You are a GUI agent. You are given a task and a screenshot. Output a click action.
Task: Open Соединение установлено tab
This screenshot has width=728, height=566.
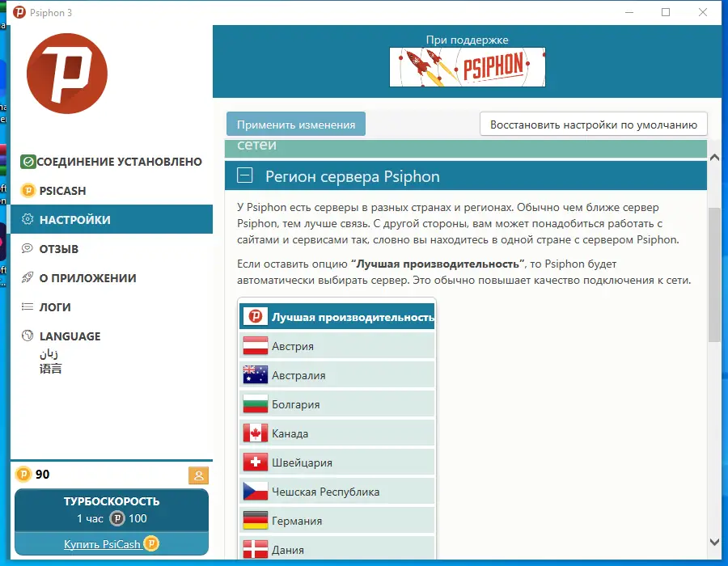pos(112,162)
